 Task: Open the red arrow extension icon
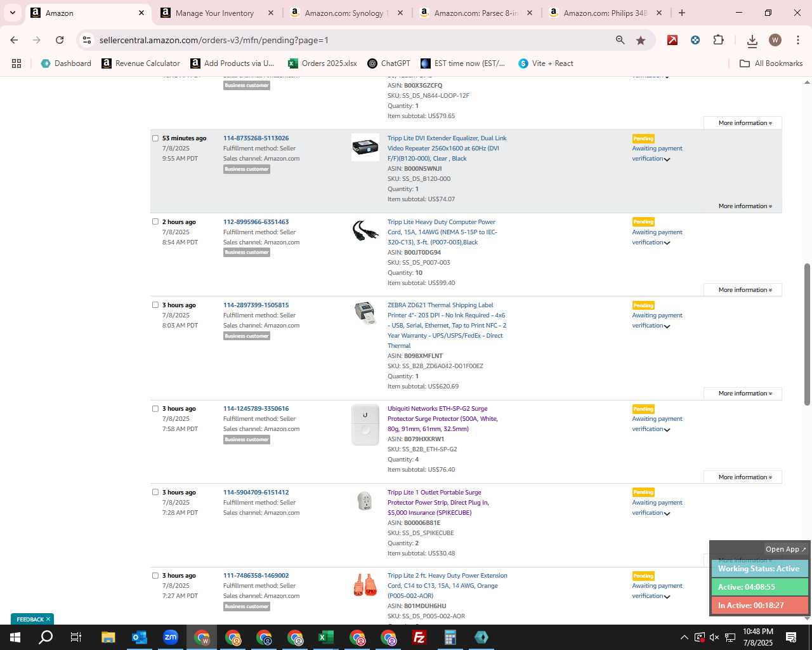pyautogui.click(x=672, y=40)
